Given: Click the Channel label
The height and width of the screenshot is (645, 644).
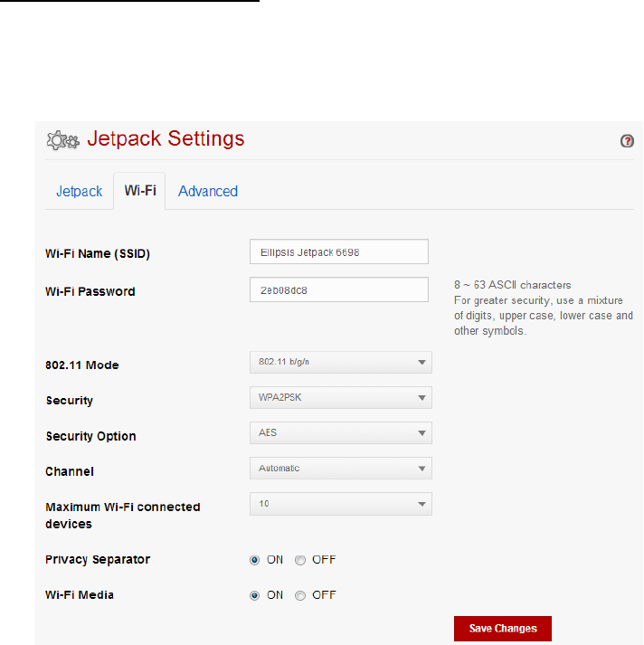Looking at the screenshot, I should (70, 471).
